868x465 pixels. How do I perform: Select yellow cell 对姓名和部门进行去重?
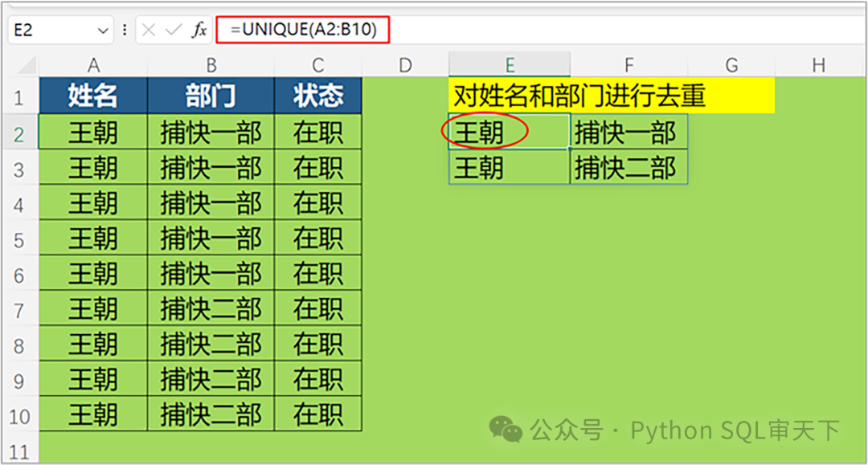[611, 96]
